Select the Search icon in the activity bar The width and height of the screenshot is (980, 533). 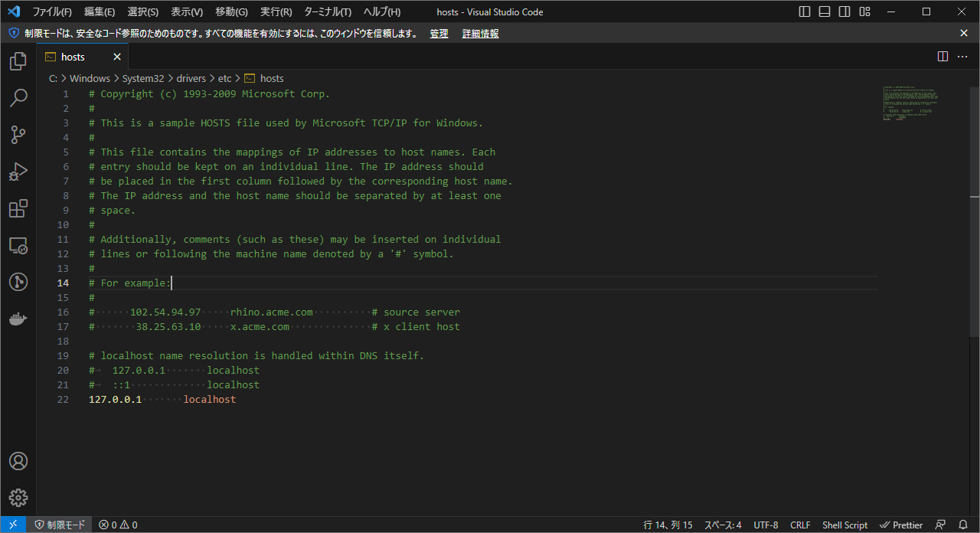[x=18, y=98]
